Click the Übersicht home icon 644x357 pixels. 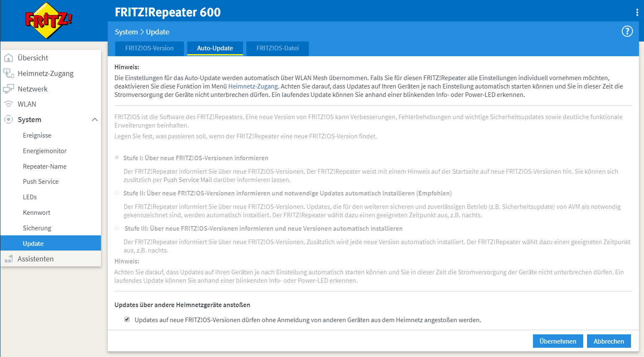[8, 58]
